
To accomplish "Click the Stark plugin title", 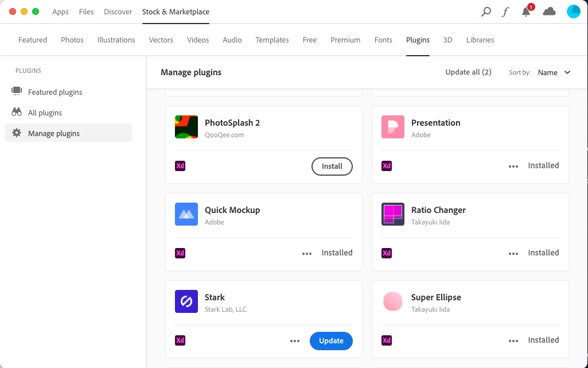I will coord(215,297).
